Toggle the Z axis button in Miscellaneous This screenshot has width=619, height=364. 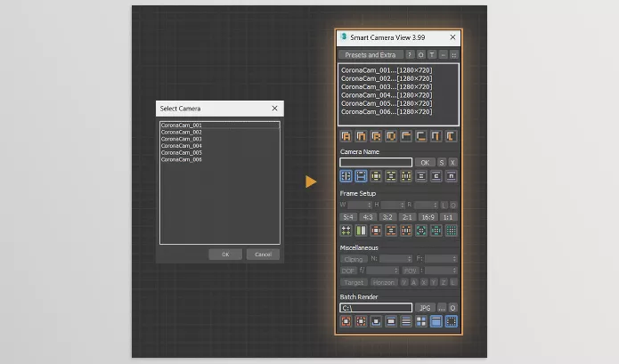[444, 282]
